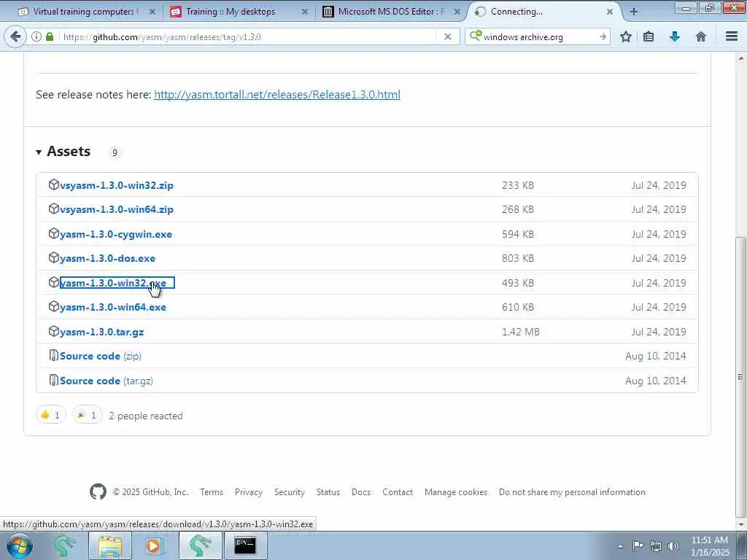This screenshot has width=747, height=560.
Task: Open the Action Center flag icon
Action: (638, 546)
